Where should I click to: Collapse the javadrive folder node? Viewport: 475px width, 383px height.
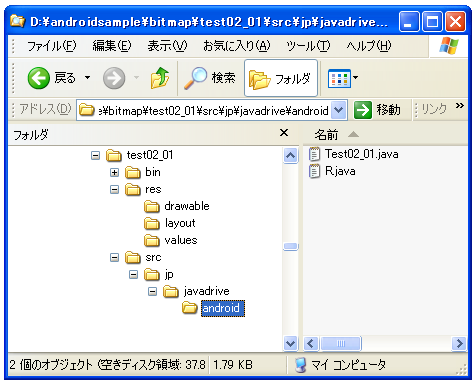[152, 291]
